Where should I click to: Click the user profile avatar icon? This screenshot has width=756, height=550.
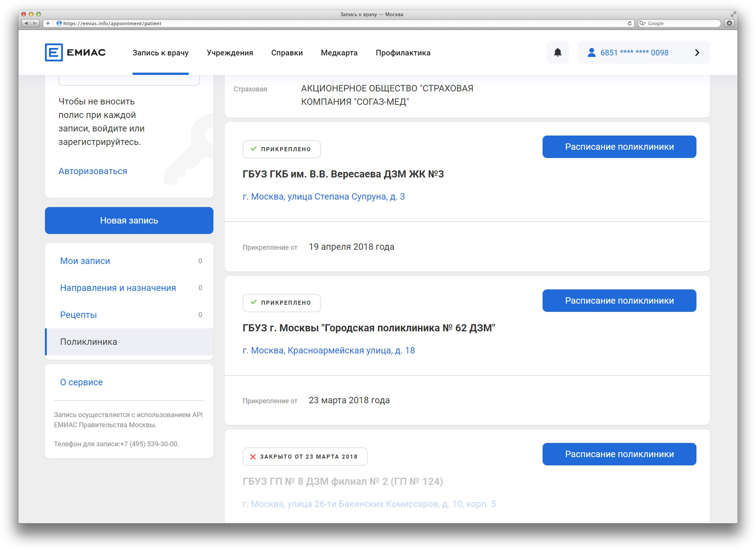(591, 52)
